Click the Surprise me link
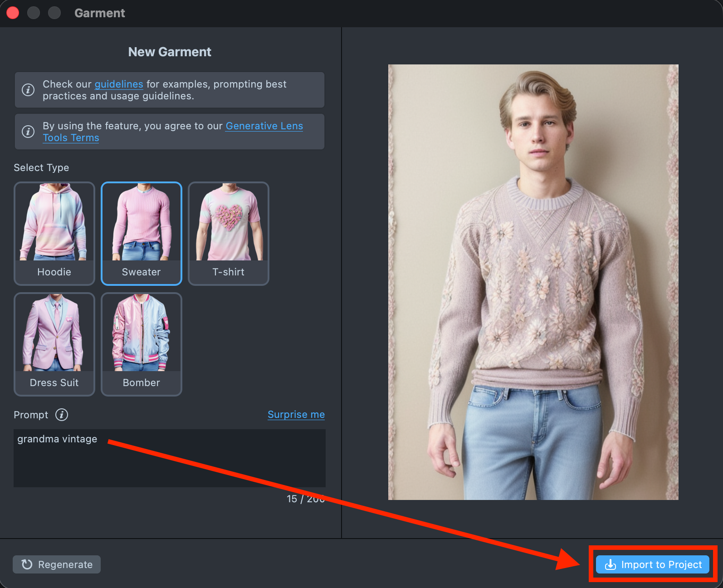The width and height of the screenshot is (723, 588). [x=296, y=415]
